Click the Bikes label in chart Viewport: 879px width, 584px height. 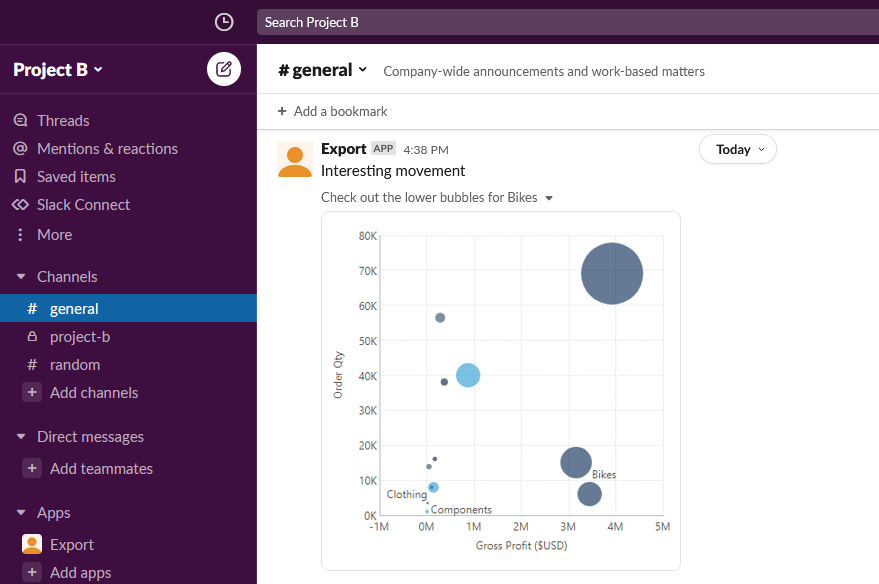pos(604,474)
